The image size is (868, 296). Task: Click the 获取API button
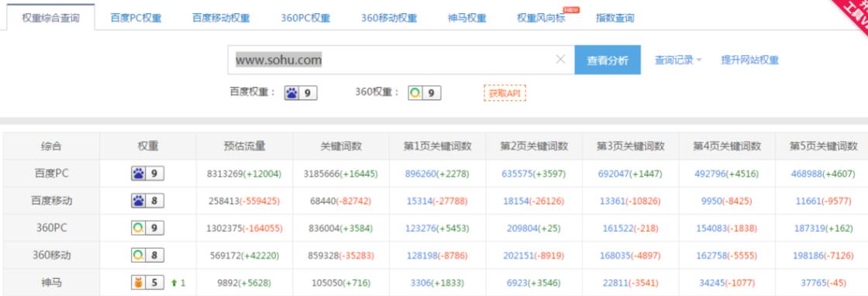click(505, 93)
